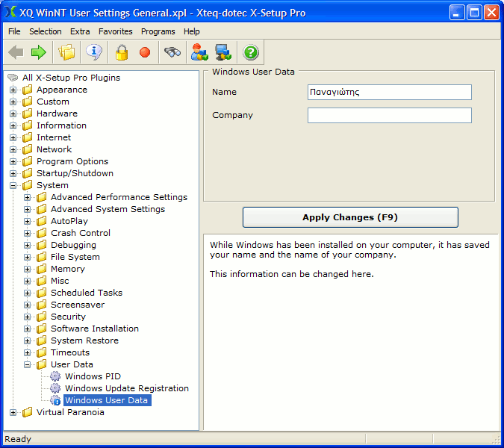Click the Memory folder icon
This screenshot has height=448, width=504.
42,269
